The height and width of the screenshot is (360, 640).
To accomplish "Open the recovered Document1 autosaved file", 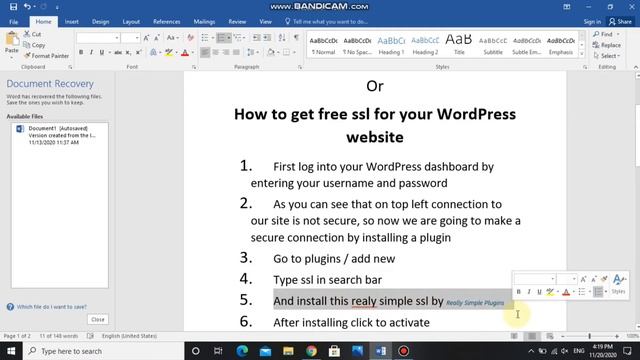I will tap(60, 135).
